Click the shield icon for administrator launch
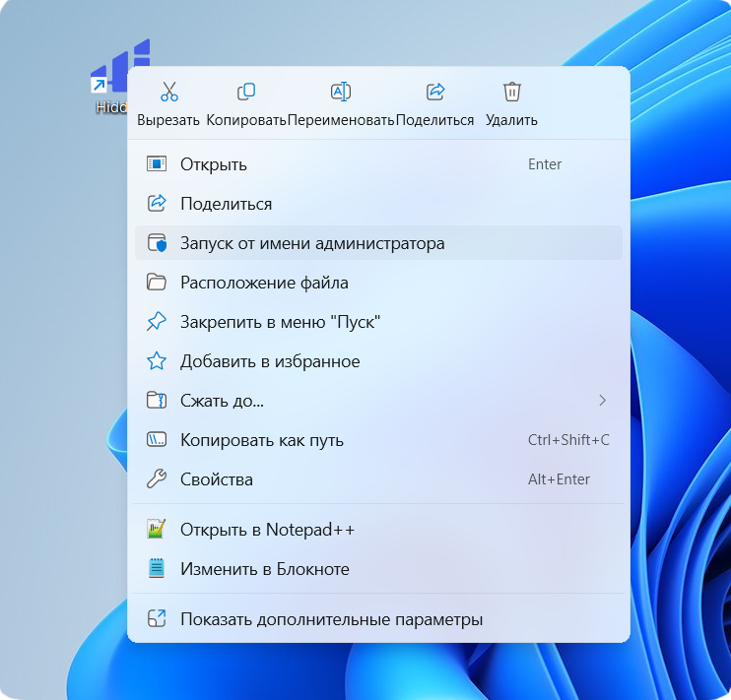 (x=156, y=243)
